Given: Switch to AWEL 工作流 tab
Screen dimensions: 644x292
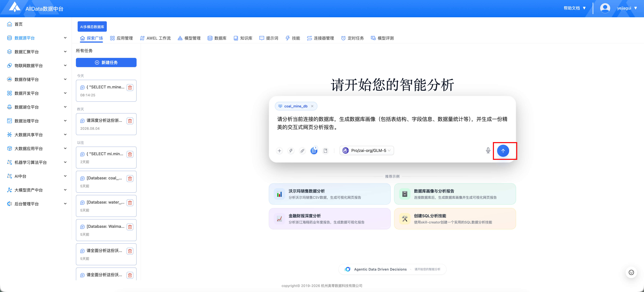Looking at the screenshot, I should pyautogui.click(x=155, y=38).
